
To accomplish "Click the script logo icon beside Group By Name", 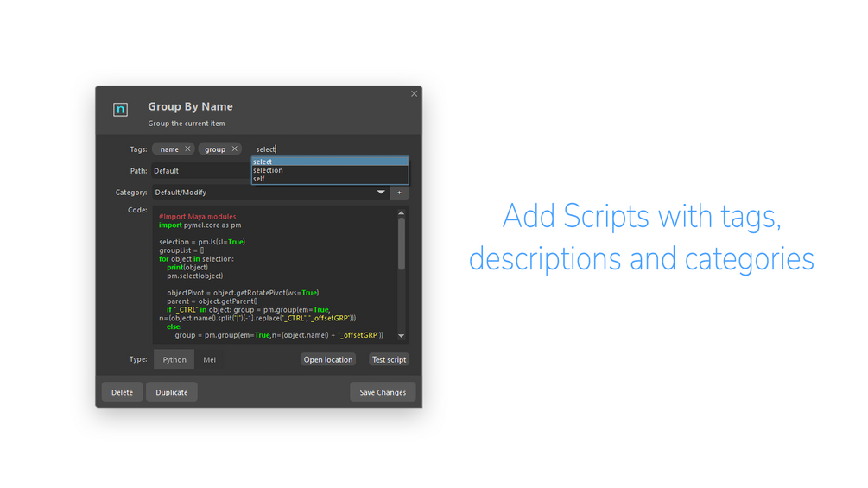I will coord(120,110).
